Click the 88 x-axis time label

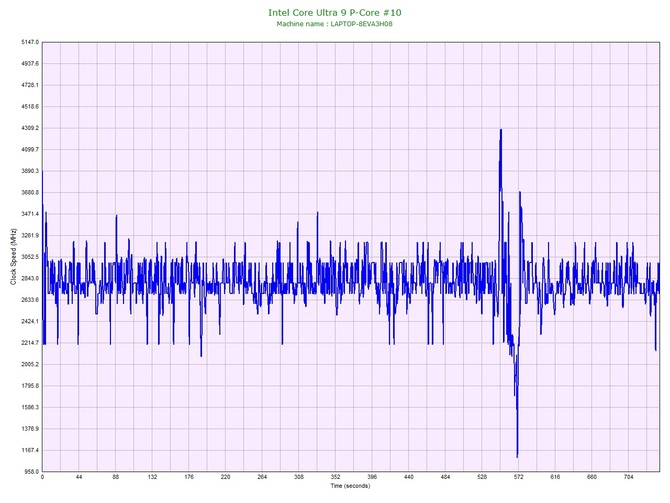116,477
